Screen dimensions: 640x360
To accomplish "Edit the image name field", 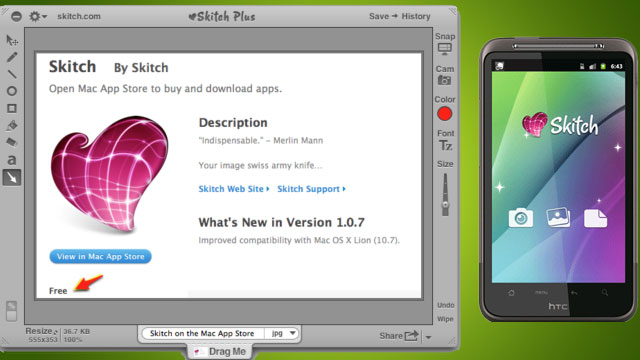I will tap(202, 333).
